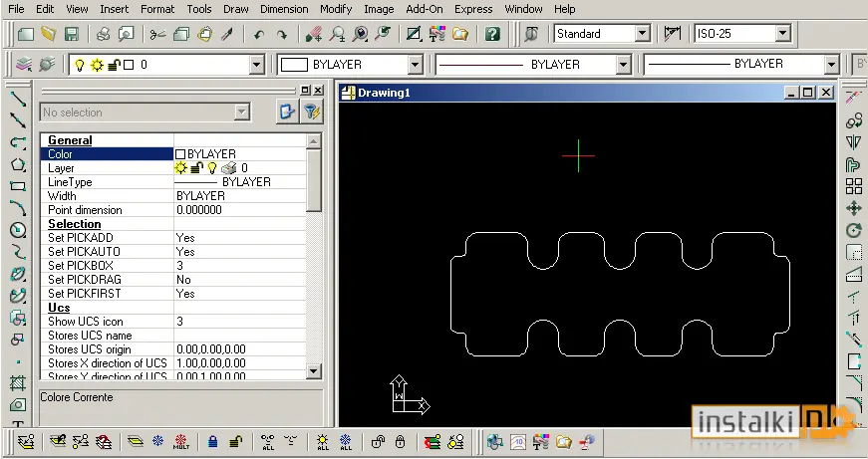Select the Line tool in the left toolbar
The height and width of the screenshot is (459, 868).
click(18, 99)
